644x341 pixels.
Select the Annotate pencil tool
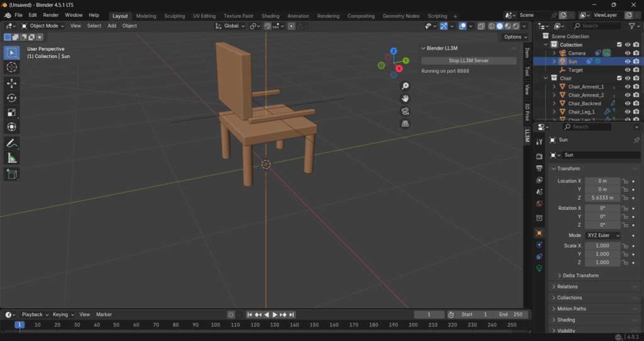pos(12,143)
